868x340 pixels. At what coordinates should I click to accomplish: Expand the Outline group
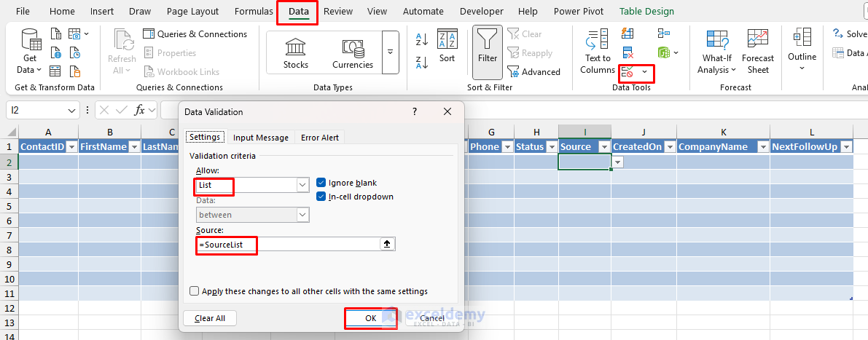pos(802,50)
